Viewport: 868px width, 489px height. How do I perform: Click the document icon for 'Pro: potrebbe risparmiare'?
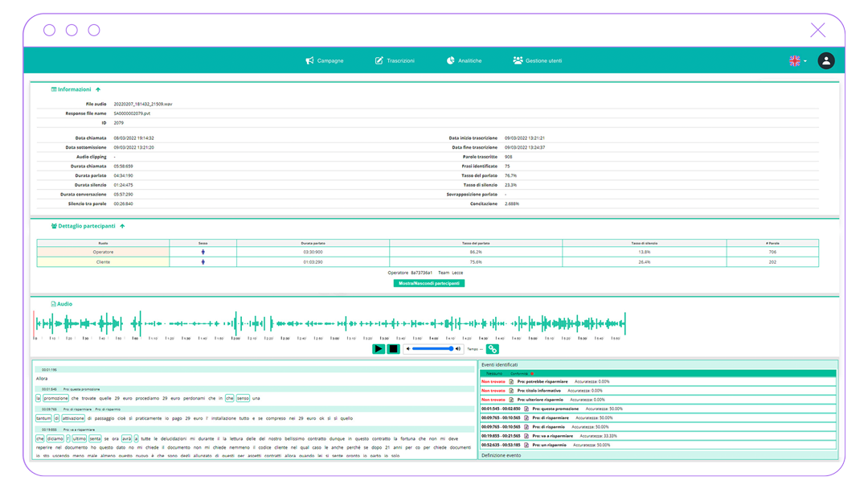pyautogui.click(x=511, y=382)
